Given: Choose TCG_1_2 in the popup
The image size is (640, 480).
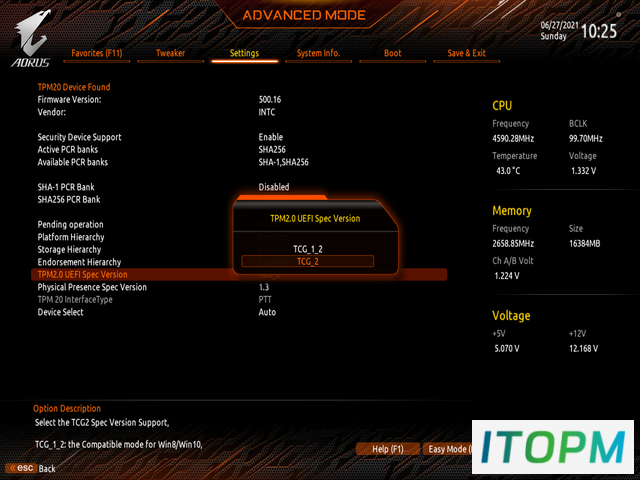Looking at the screenshot, I should pos(308,249).
